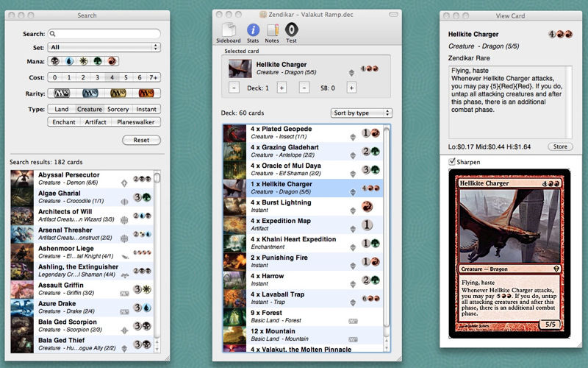Open the Sort by type dropdown
588x368 pixels.
coord(361,113)
